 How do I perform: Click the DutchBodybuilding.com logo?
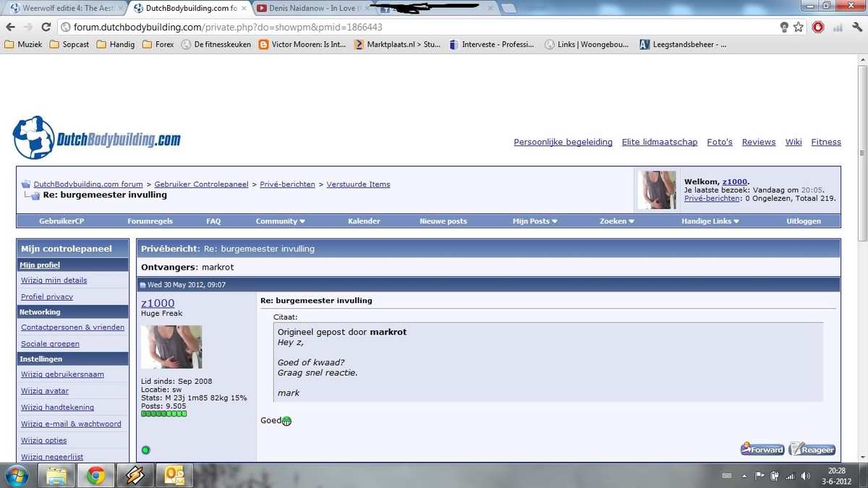(x=97, y=138)
